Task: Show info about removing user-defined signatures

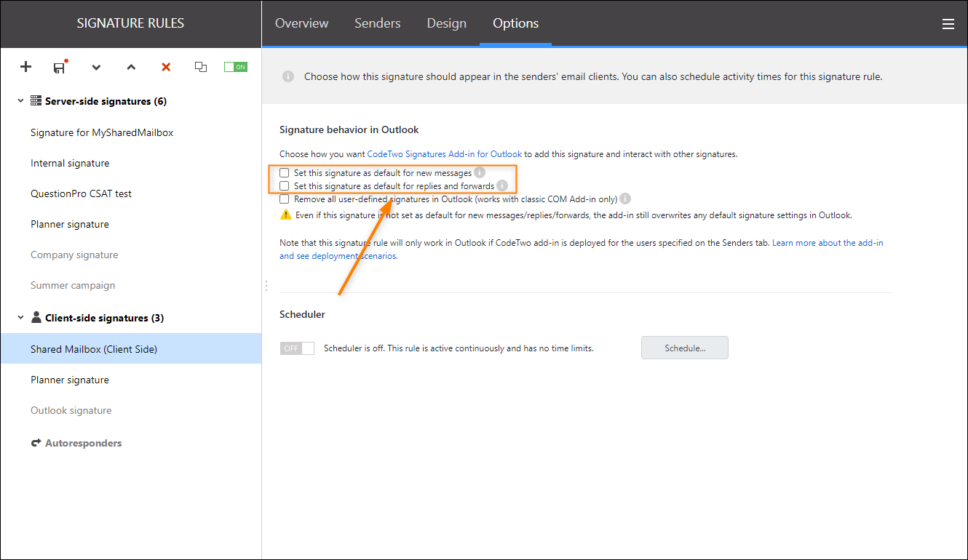Action: point(625,199)
